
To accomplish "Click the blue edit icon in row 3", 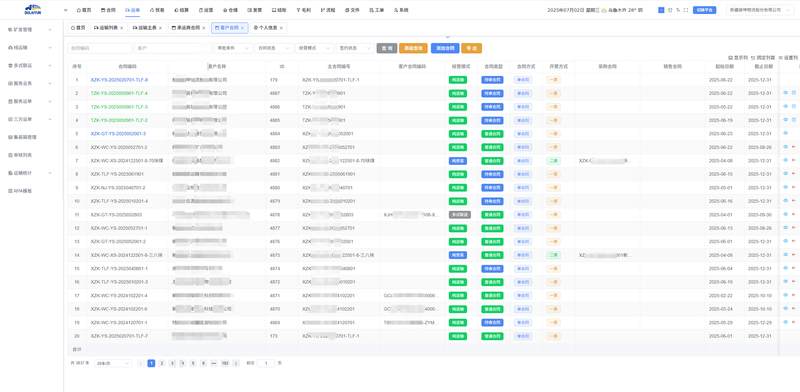I will pos(793,106).
